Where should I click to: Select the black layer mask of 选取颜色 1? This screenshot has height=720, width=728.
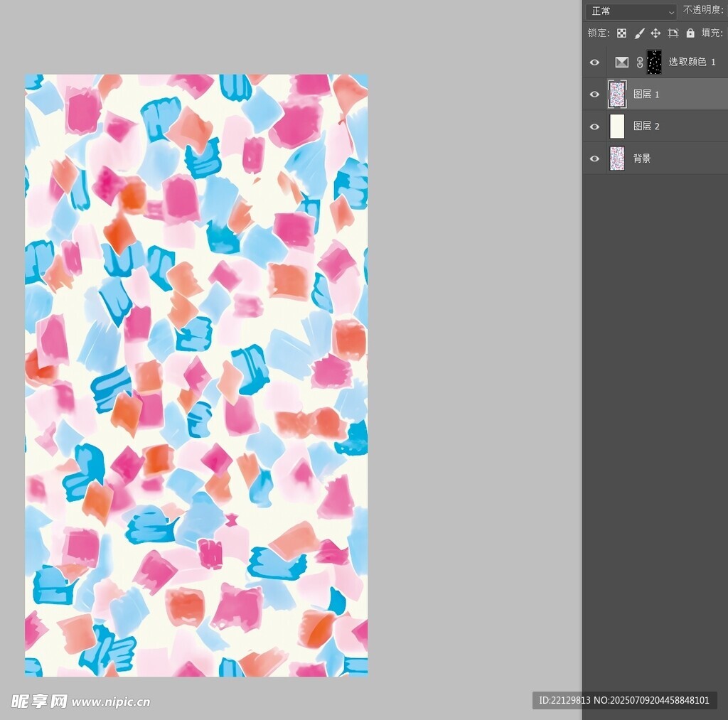[x=654, y=63]
